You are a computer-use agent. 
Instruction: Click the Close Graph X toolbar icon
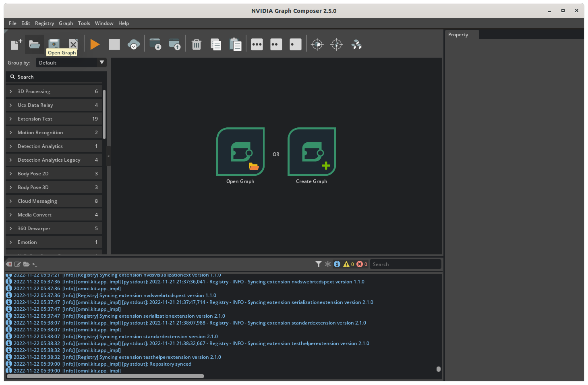point(73,44)
